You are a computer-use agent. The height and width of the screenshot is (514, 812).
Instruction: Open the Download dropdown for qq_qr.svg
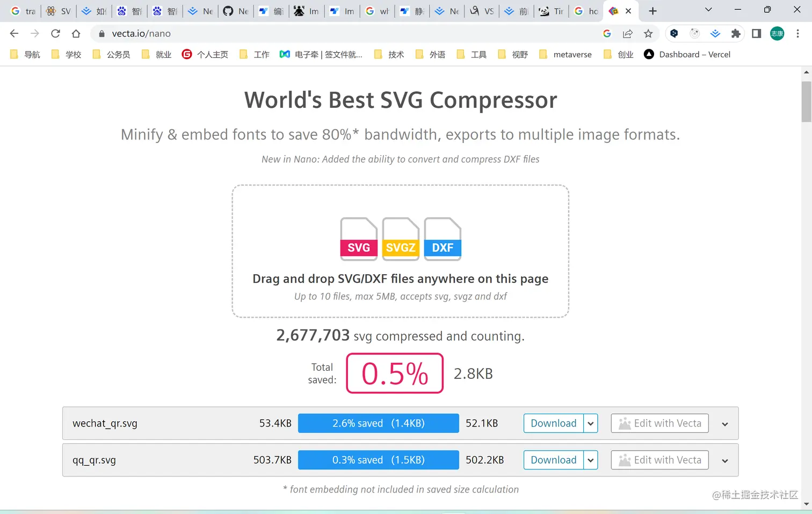590,460
